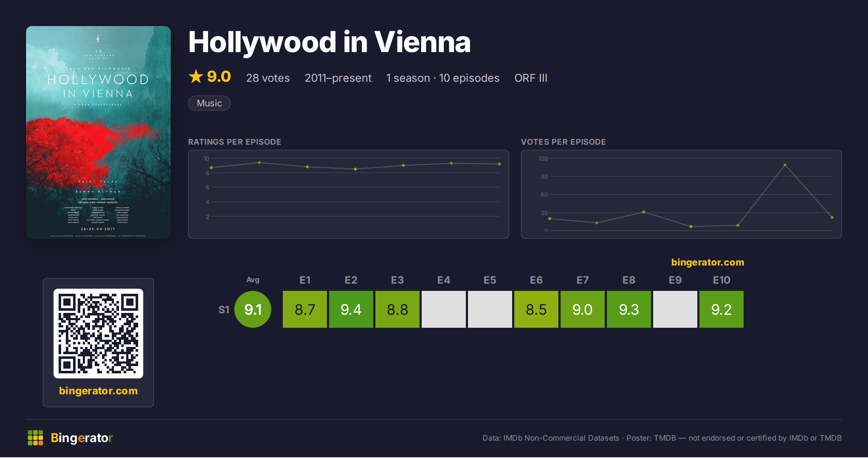Click the Bingerator wordmark in footer
The height and width of the screenshot is (458, 868).
coord(82,438)
